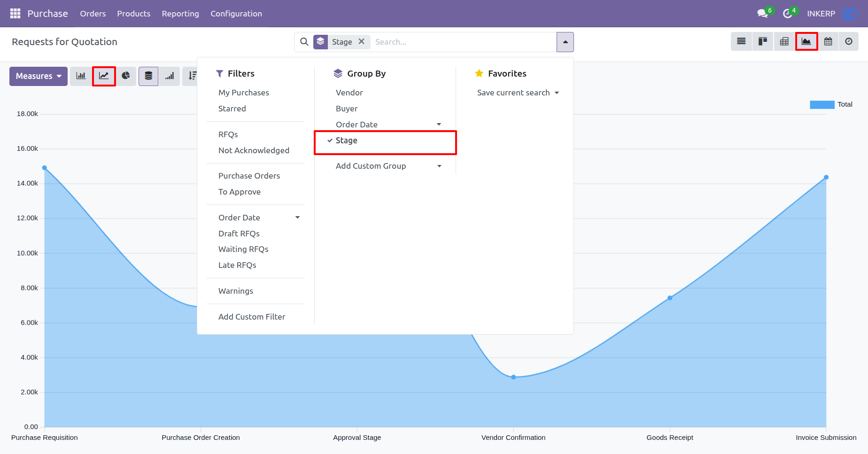This screenshot has width=868, height=454.
Task: Open the kanban view
Action: tap(763, 42)
